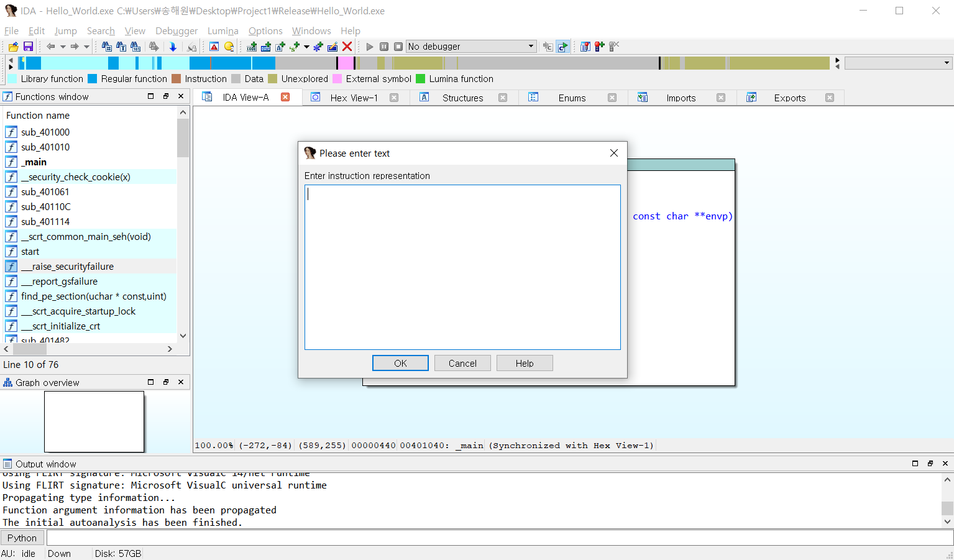Image resolution: width=954 pixels, height=560 pixels.
Task: Open the back-history dropdown arrow
Action: pyautogui.click(x=63, y=47)
